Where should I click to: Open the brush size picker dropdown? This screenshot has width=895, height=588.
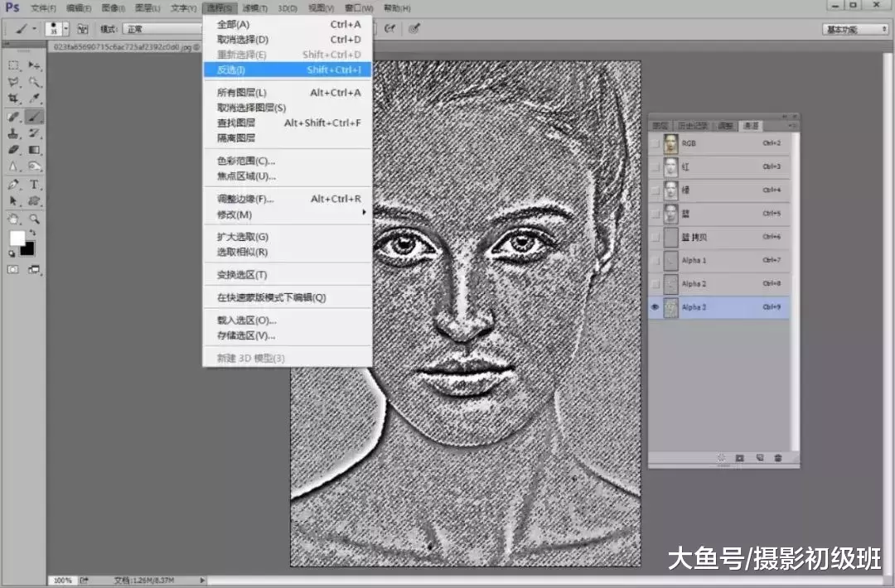pos(66,28)
